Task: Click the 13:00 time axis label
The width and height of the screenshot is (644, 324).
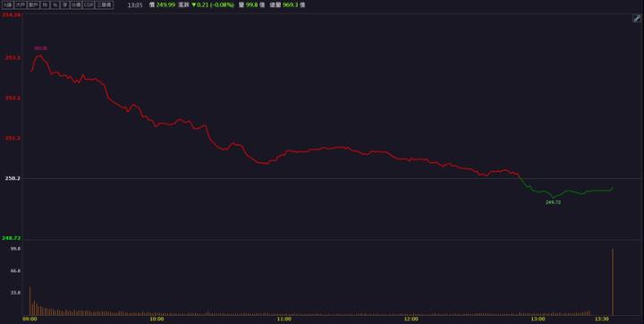Action: 538,319
